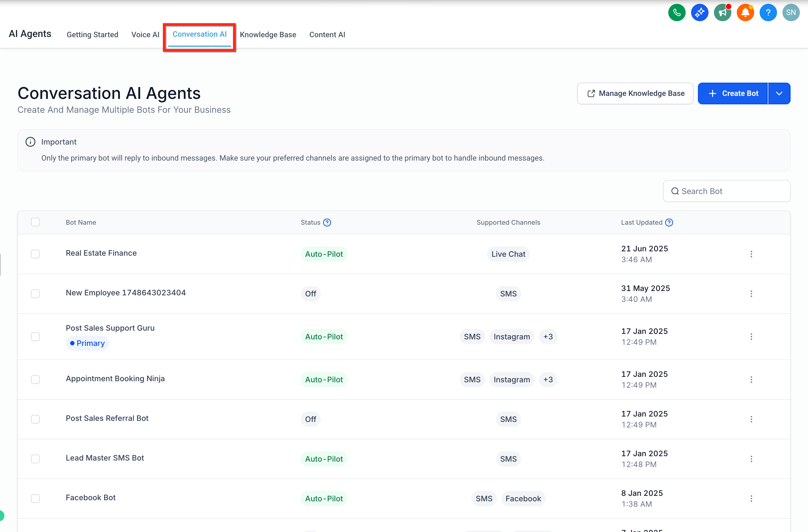Tick the Lead Master SMS Bot checkbox
The height and width of the screenshot is (532, 808).
click(35, 459)
